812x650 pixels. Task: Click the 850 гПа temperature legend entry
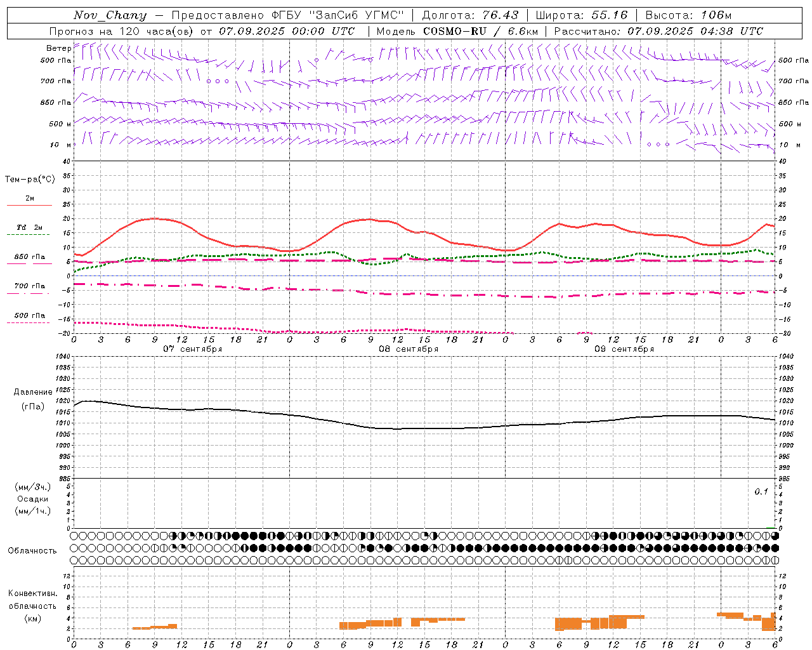click(x=29, y=257)
